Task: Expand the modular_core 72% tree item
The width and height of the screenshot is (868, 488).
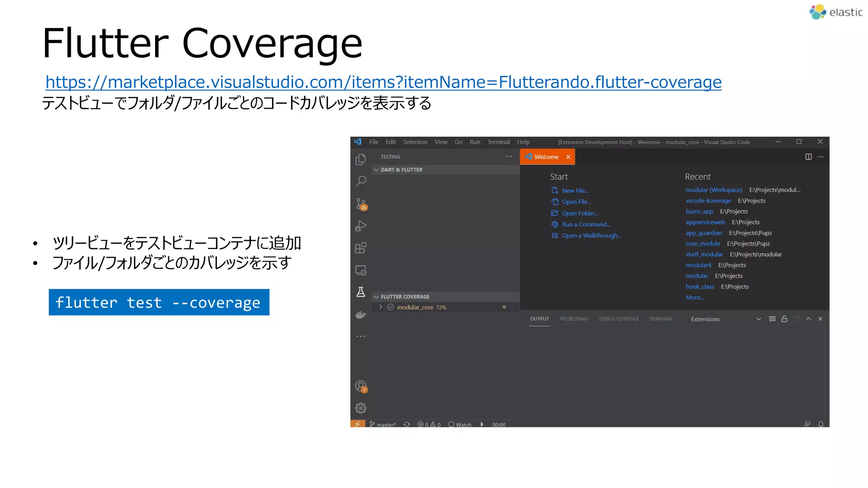Action: coord(381,307)
